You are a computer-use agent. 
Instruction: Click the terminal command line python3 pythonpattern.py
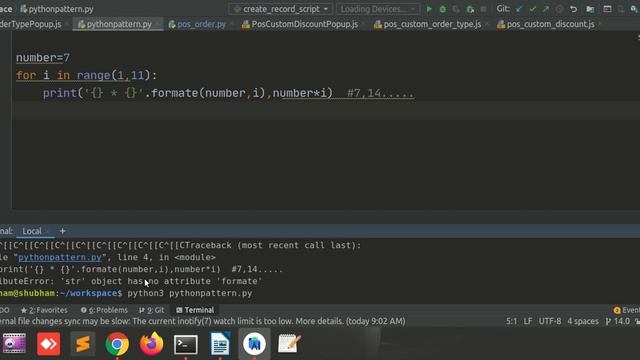pos(190,293)
